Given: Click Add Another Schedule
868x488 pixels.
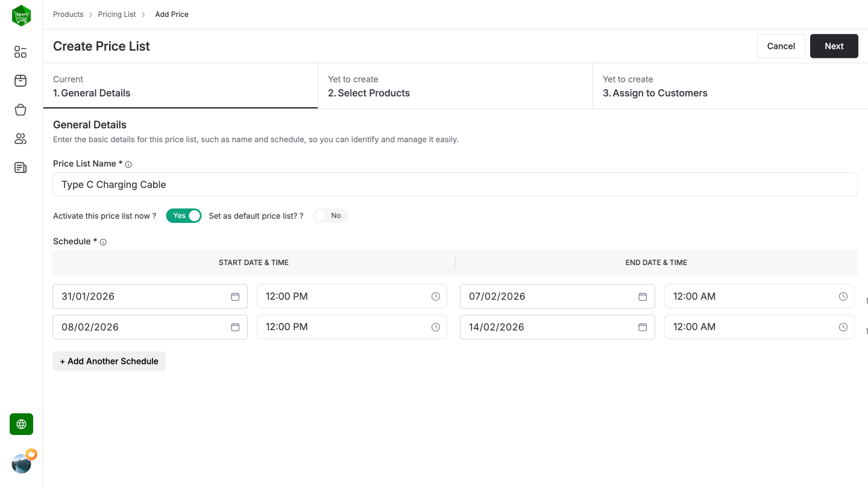Looking at the screenshot, I should pyautogui.click(x=108, y=361).
